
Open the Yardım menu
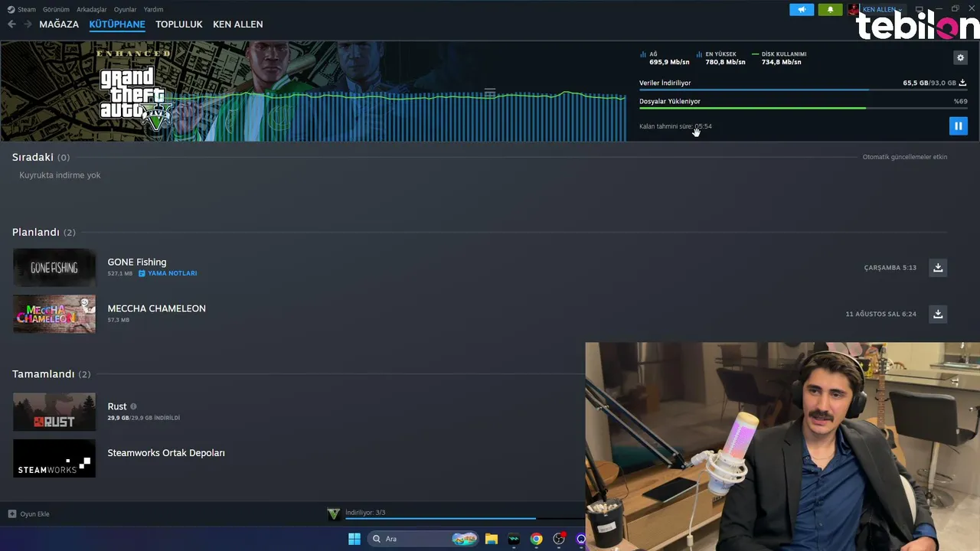[x=153, y=9]
